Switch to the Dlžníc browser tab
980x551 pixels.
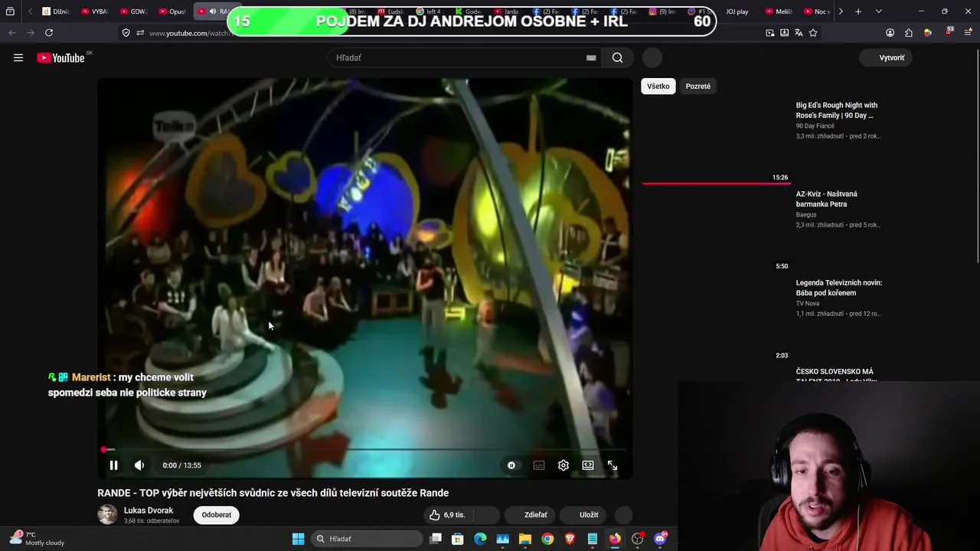(55, 11)
